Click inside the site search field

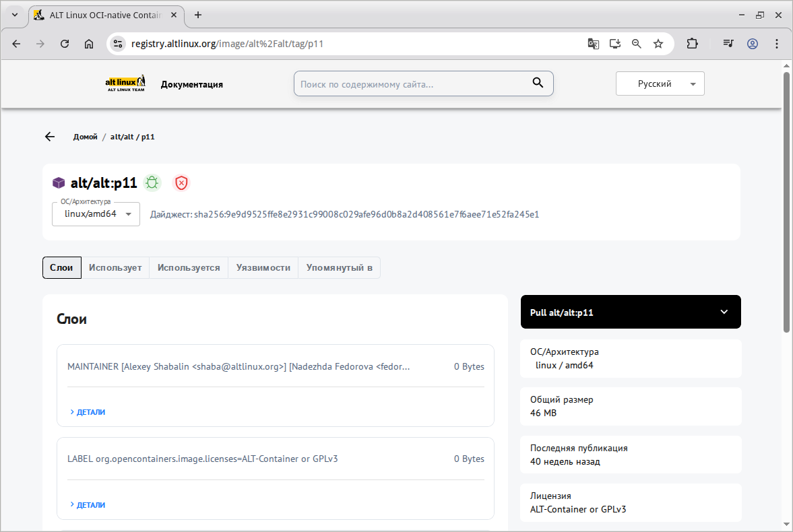[x=418, y=82]
